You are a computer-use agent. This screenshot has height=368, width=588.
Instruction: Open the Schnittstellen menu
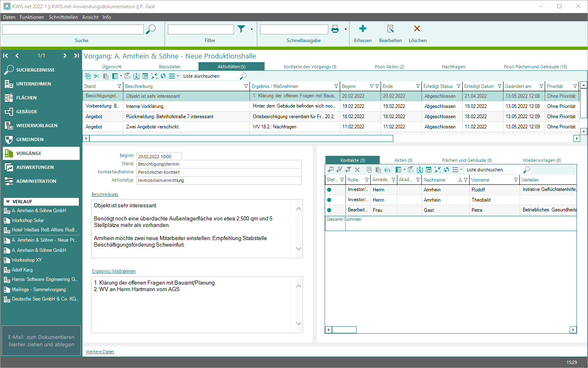pos(63,17)
